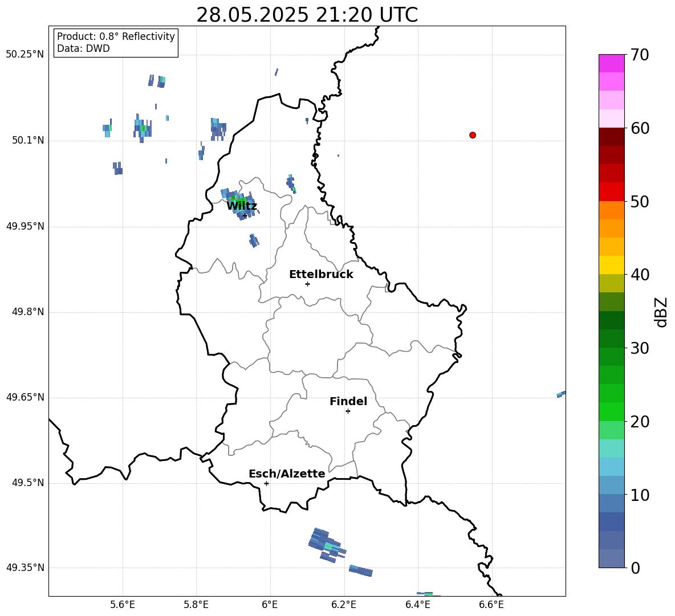This screenshot has height=616, width=675.
Task: Click the 6.2°E longitude label
Action: pyautogui.click(x=344, y=605)
